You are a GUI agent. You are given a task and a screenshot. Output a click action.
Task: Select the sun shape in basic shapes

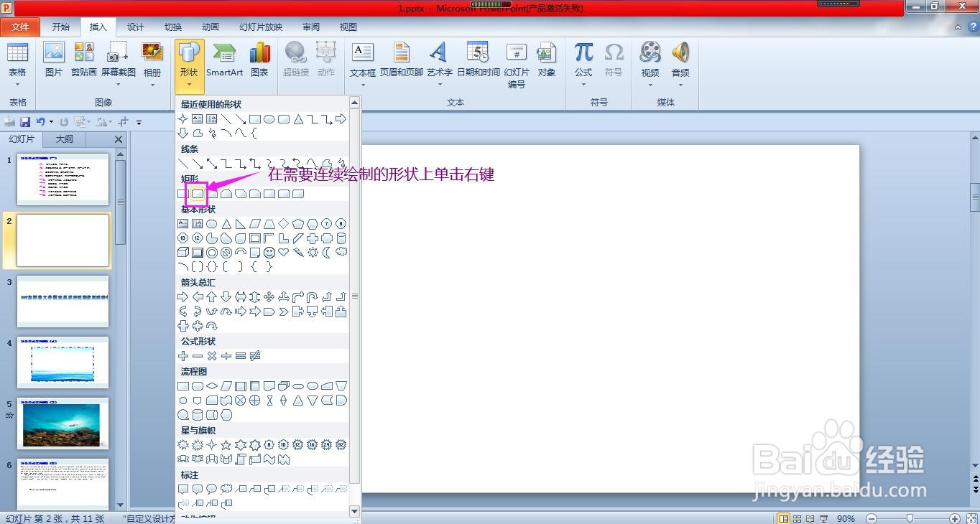coord(313,253)
